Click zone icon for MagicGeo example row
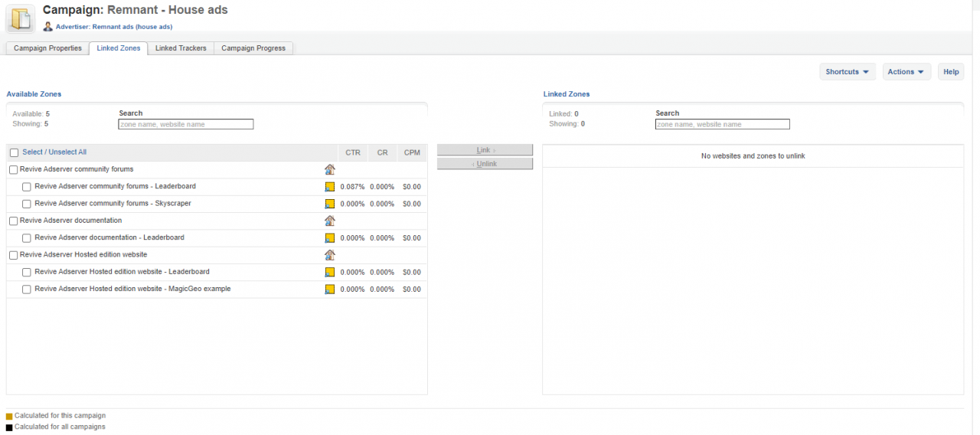Viewport: 980px width, 435px height. click(330, 289)
